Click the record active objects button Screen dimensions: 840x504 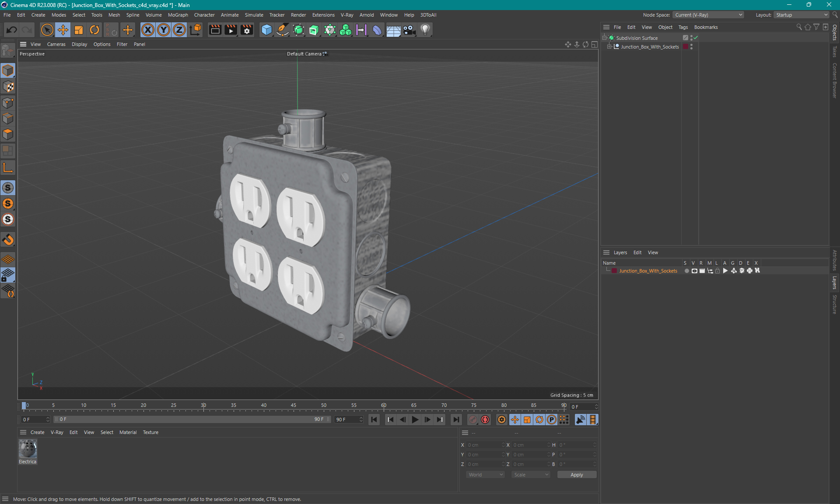point(473,420)
